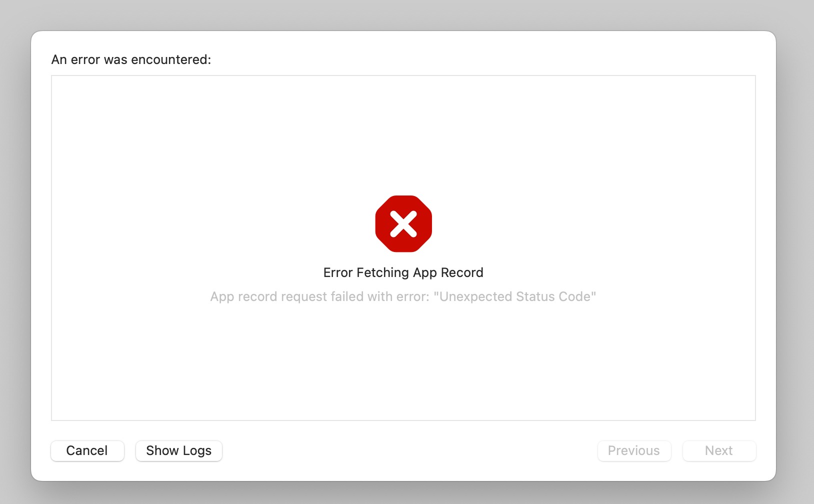Click the quoted "Unexpected Status Code" text
This screenshot has width=814, height=504.
point(515,296)
